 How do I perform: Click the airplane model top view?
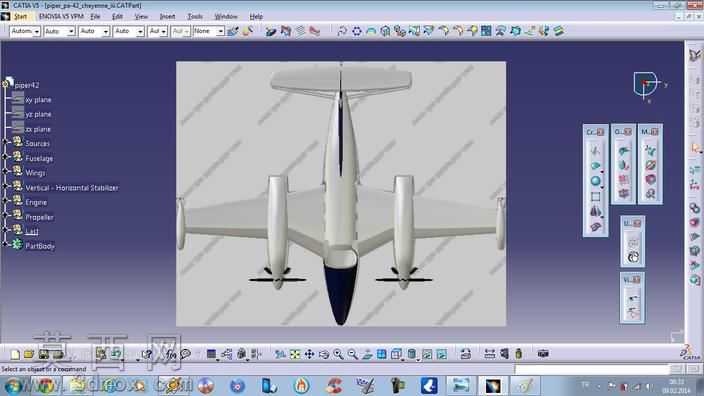[x=341, y=194]
